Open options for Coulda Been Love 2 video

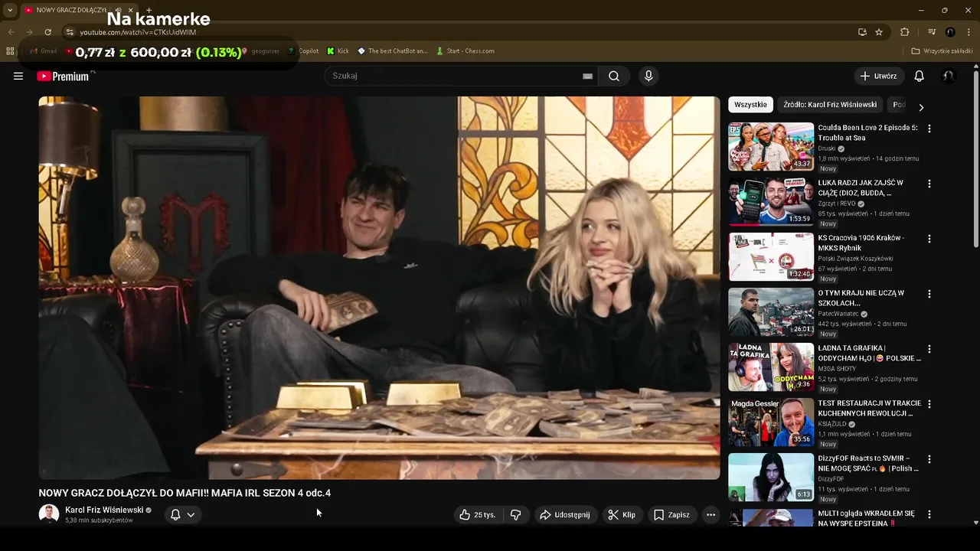coord(929,129)
